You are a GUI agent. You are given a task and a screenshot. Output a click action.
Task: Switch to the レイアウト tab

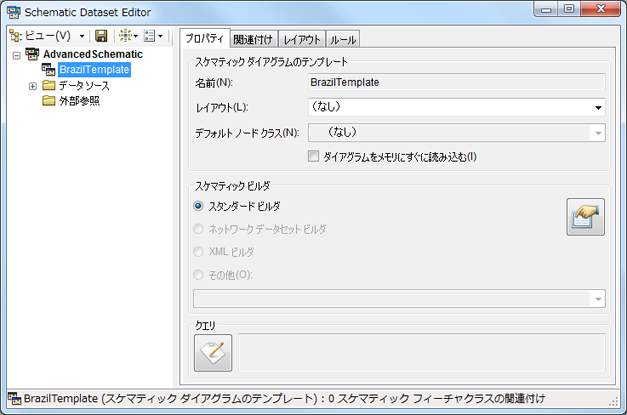pyautogui.click(x=302, y=40)
